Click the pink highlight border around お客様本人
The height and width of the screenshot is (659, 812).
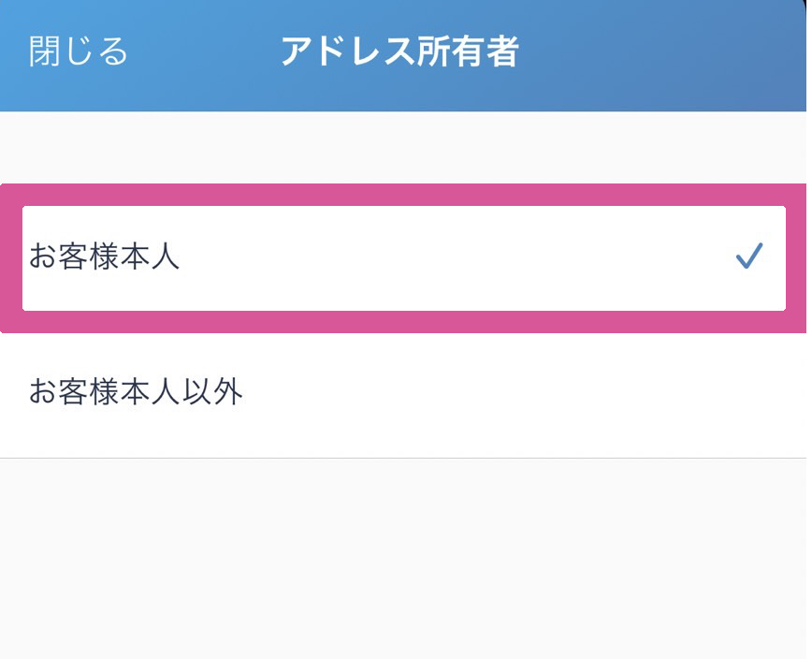tap(403, 195)
